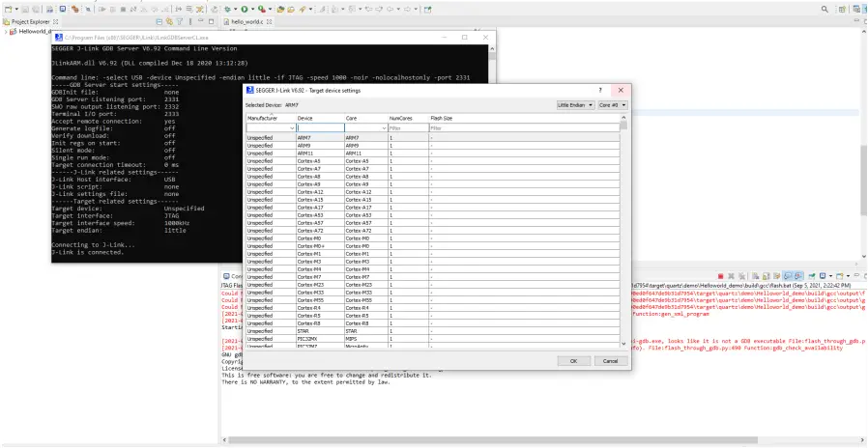Open the Core filter combo box
868x448 pixels.
click(x=366, y=127)
